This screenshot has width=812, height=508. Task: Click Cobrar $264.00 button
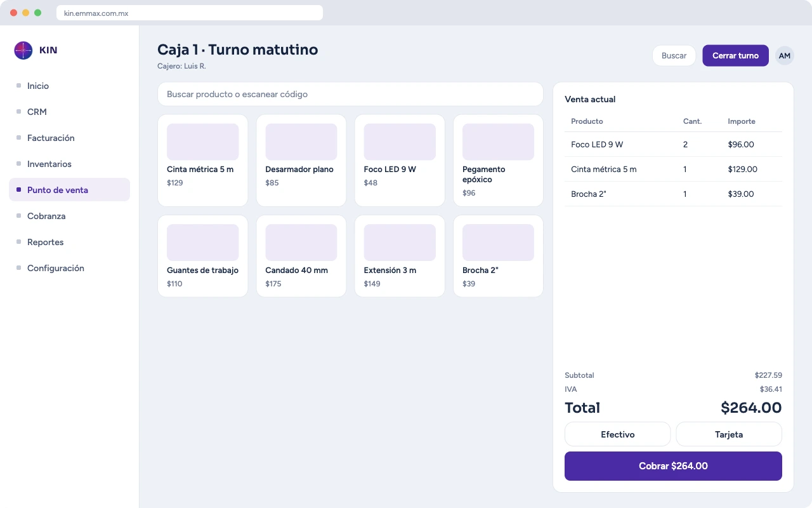tap(673, 466)
